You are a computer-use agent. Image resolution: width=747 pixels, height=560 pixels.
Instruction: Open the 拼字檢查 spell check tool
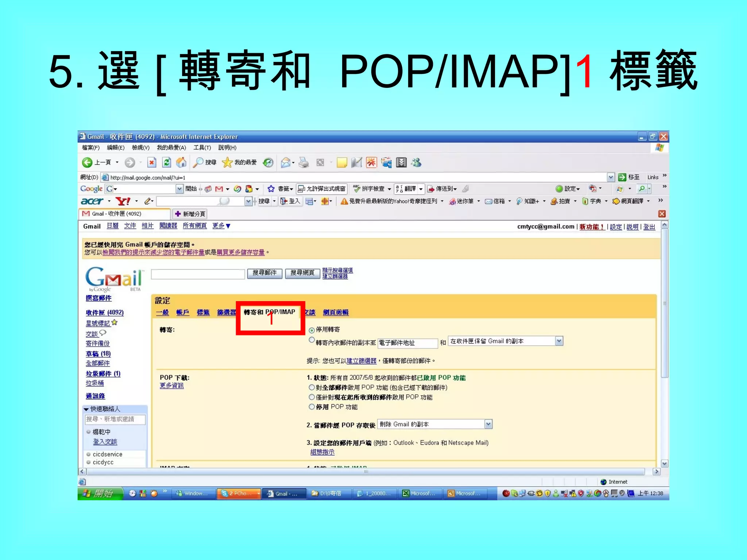369,188
